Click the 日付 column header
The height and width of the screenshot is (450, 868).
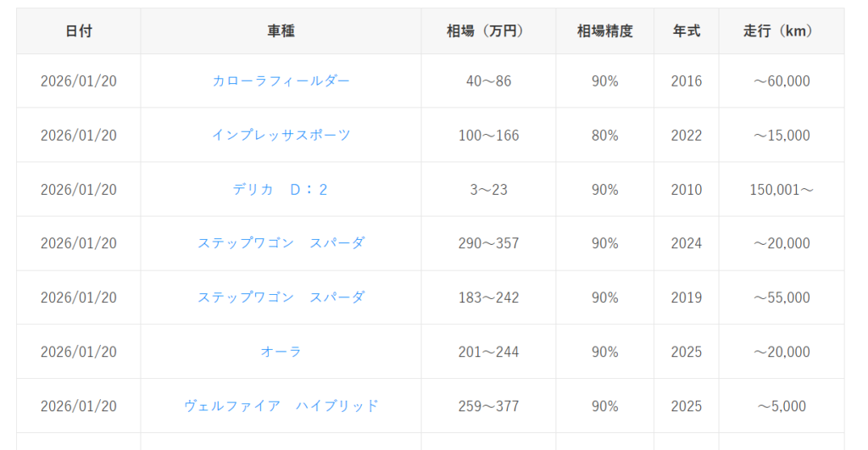79,31
